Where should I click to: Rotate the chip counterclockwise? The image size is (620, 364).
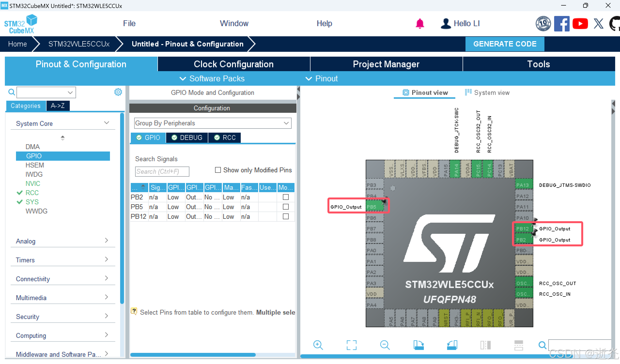[x=452, y=345]
